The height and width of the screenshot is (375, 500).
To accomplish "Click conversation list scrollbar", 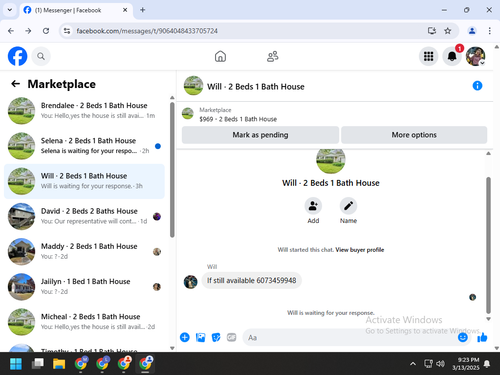I will point(172,170).
